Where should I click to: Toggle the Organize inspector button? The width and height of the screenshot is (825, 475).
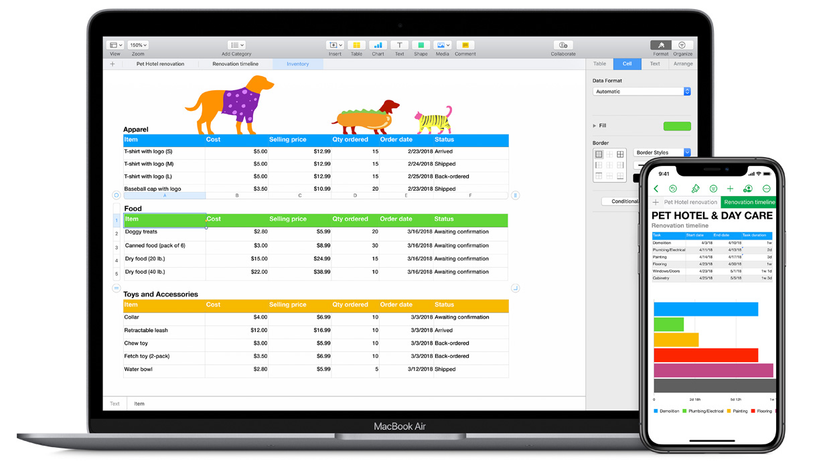pyautogui.click(x=682, y=45)
